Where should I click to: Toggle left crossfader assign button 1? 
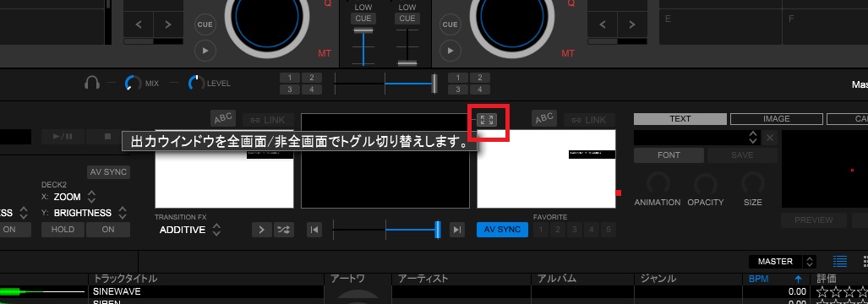pyautogui.click(x=290, y=78)
